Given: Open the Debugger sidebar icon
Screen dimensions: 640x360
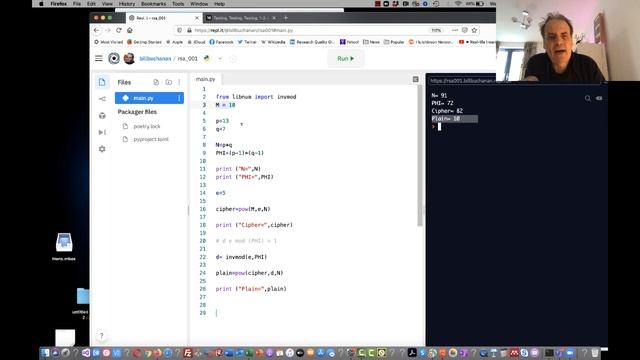Looking at the screenshot, I should (x=102, y=132).
